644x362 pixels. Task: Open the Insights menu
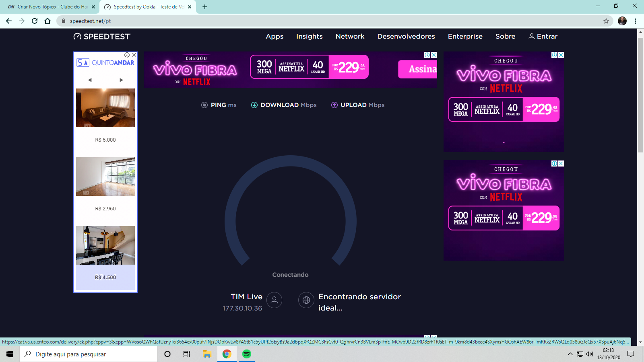(310, 37)
